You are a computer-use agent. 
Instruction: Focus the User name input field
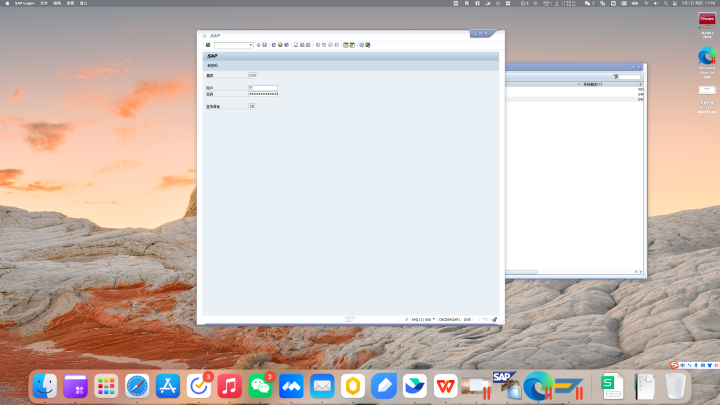[x=263, y=87]
